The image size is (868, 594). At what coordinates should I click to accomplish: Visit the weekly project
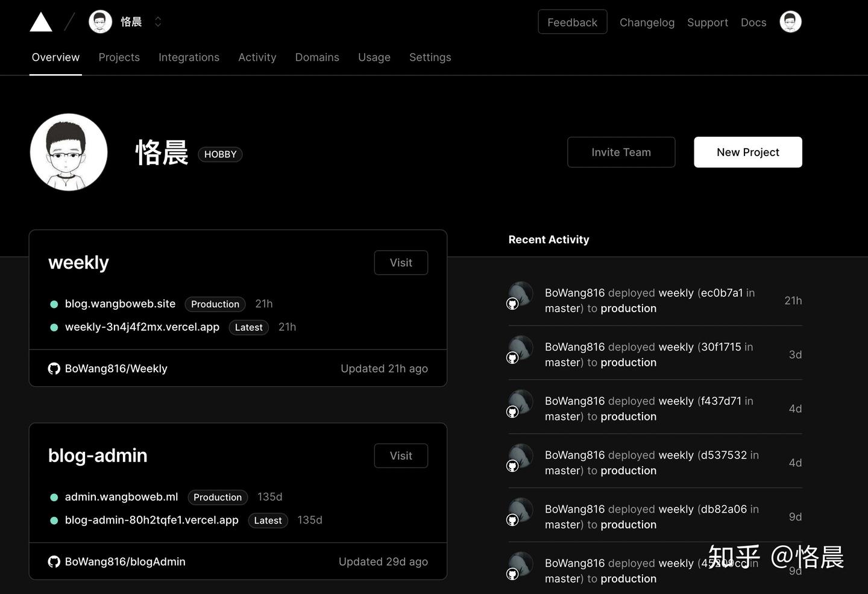tap(401, 263)
